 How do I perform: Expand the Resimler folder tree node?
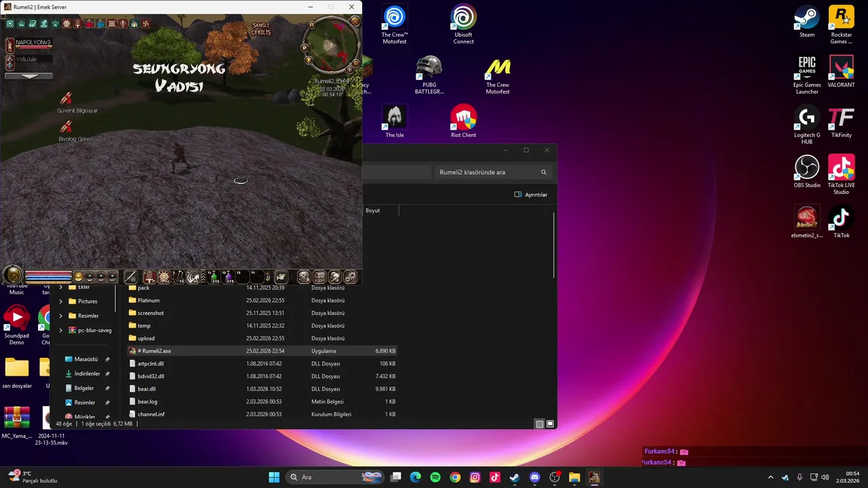click(61, 316)
